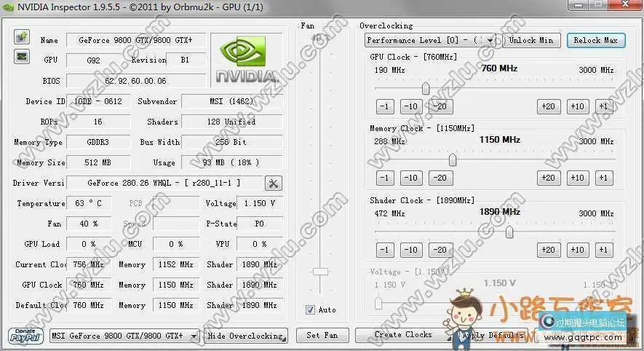Click the Set Fan button

[322, 336]
